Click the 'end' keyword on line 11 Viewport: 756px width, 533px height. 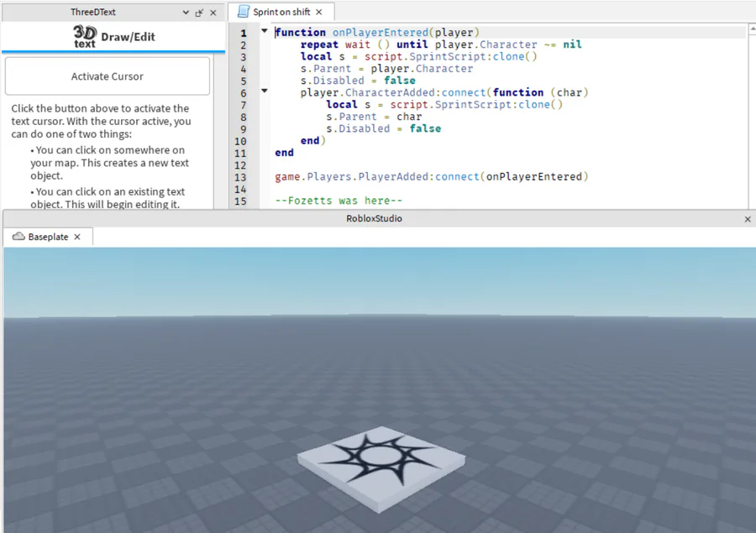point(285,153)
